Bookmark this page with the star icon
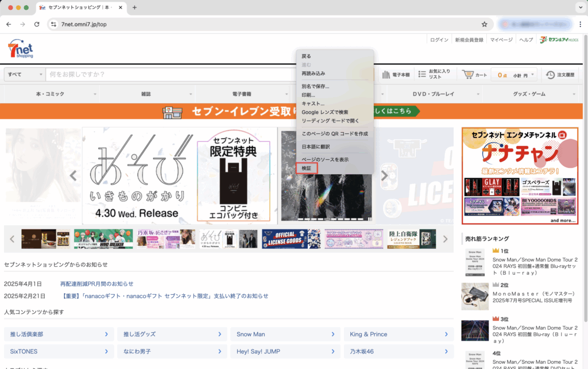This screenshot has height=369, width=588. pos(485,24)
